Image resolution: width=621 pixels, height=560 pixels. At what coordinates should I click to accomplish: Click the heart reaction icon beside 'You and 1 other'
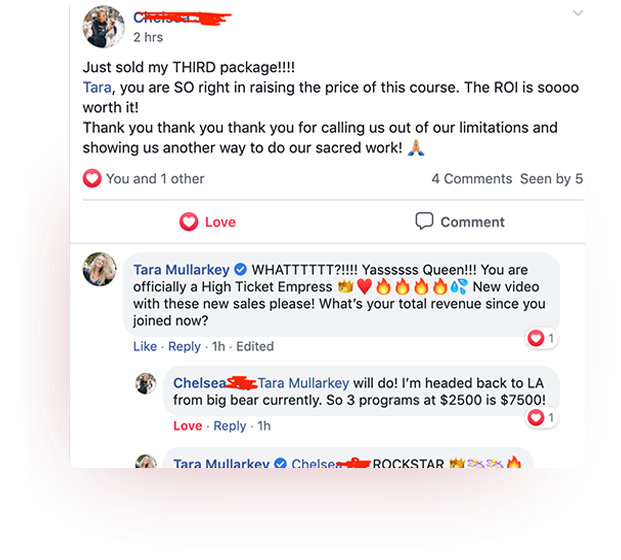(x=92, y=179)
